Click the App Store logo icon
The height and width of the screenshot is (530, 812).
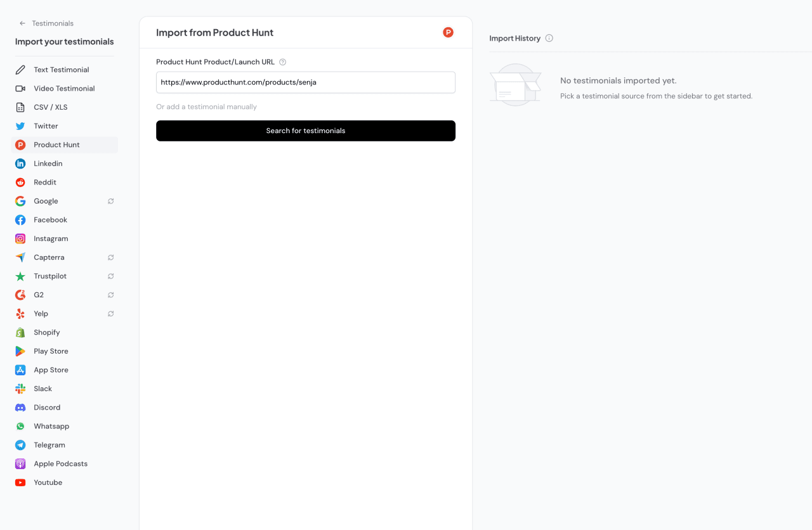(20, 370)
